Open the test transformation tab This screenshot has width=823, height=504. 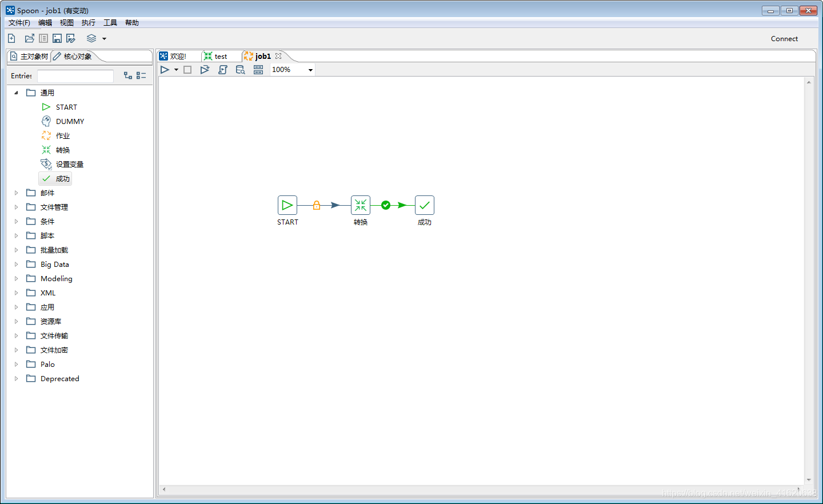pos(216,56)
